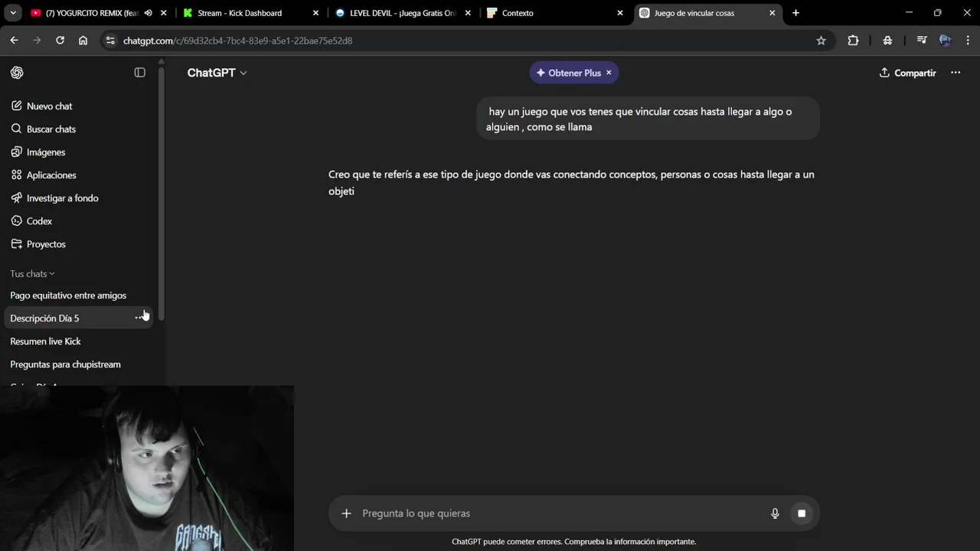Click the incognito-style icon beside extensions

tap(887, 41)
